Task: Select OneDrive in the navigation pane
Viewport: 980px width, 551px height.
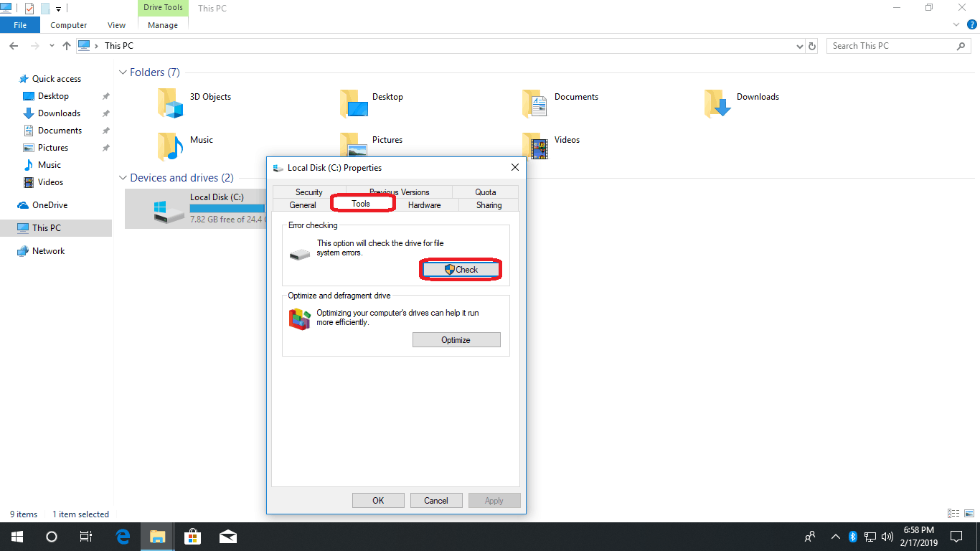Action: (50, 205)
